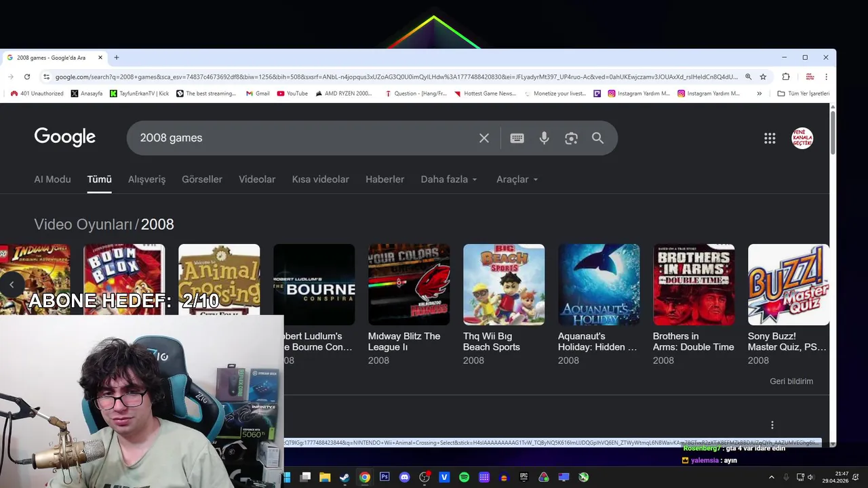Select the Tümü tab

pos(99,180)
